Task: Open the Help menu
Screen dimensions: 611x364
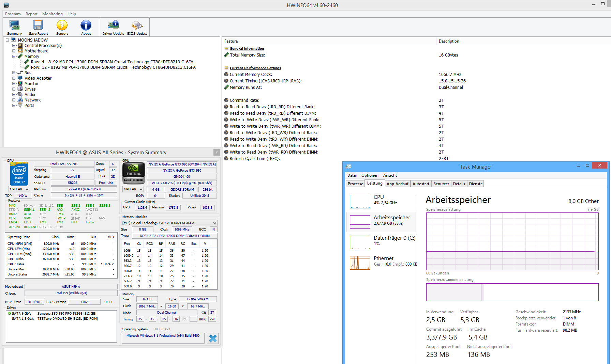Action: (x=72, y=14)
